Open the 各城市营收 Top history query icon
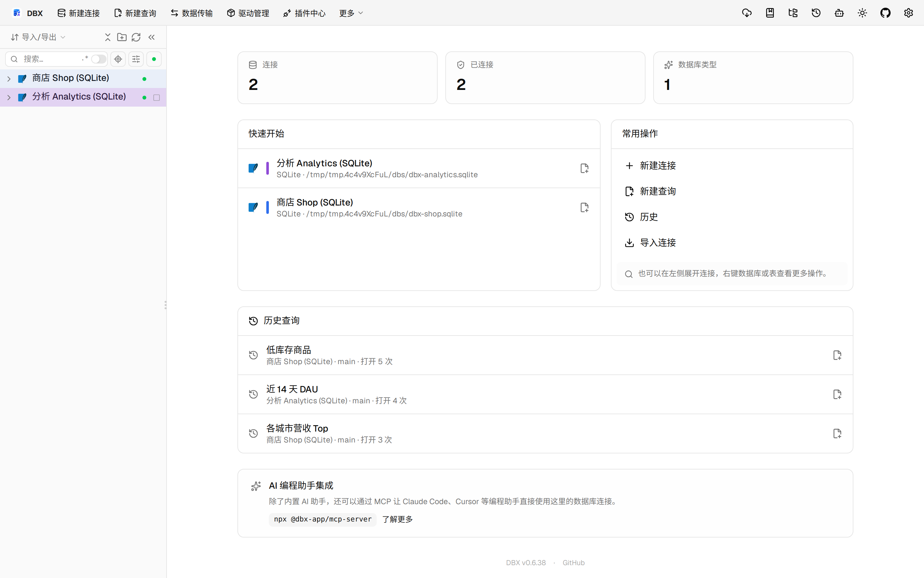The image size is (924, 578). click(x=837, y=433)
